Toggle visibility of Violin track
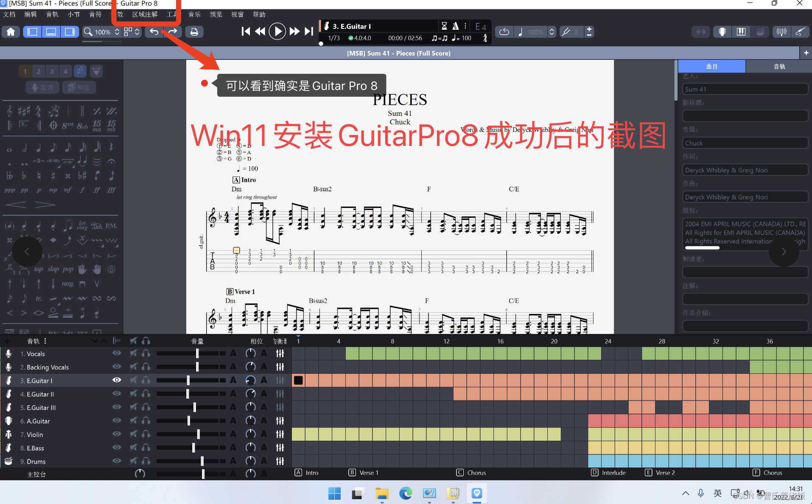The image size is (812, 504). [x=116, y=434]
